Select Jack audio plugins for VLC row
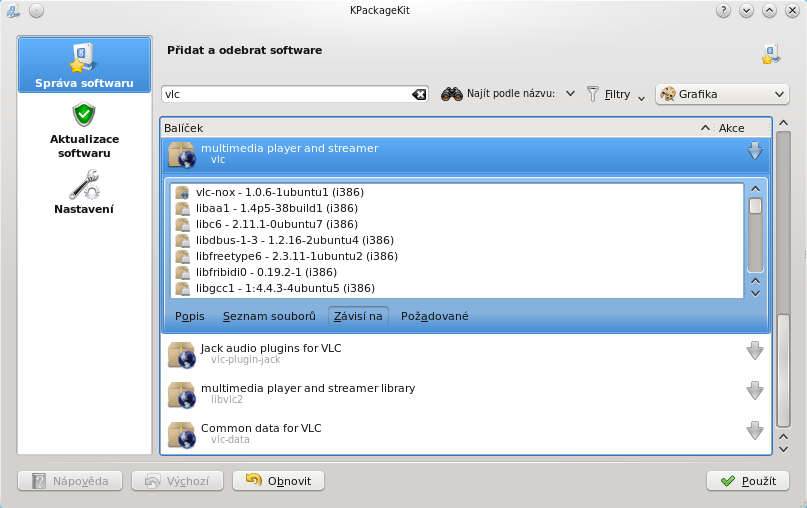The image size is (807, 508). click(x=466, y=354)
